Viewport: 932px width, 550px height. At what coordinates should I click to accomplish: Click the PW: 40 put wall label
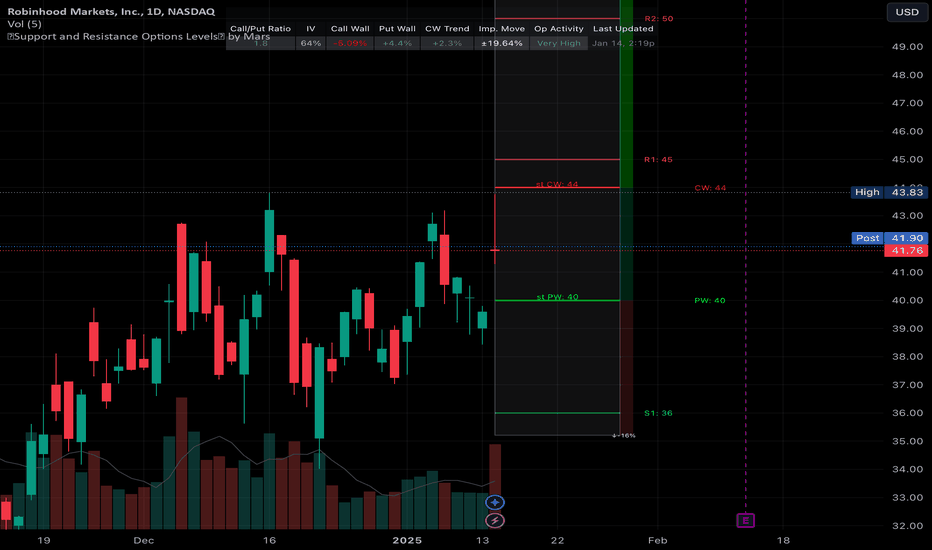[x=710, y=300]
